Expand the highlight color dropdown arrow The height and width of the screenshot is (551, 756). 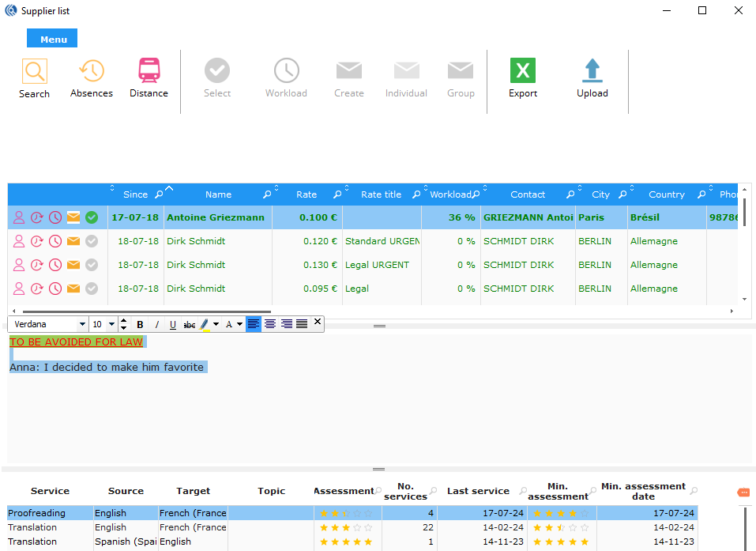pos(216,324)
